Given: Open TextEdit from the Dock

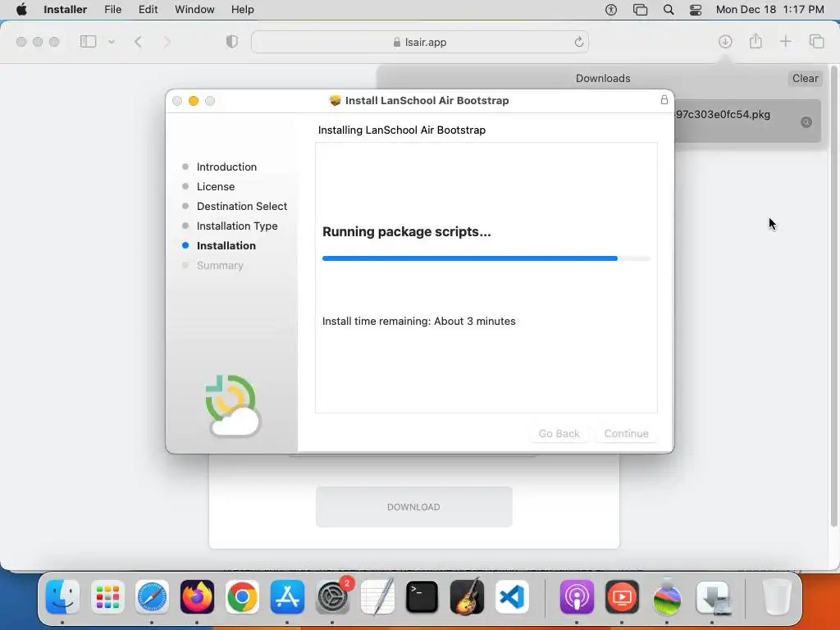Looking at the screenshot, I should pyautogui.click(x=377, y=596).
